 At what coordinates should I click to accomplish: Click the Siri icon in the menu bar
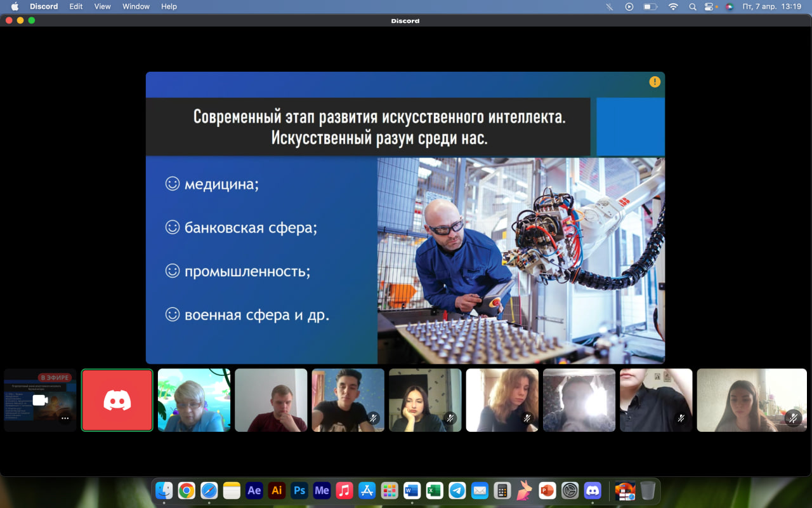[x=730, y=6]
